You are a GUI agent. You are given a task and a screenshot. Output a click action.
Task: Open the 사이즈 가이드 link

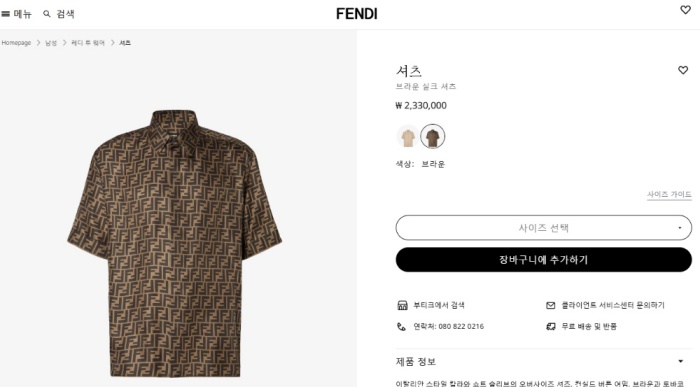tap(669, 195)
